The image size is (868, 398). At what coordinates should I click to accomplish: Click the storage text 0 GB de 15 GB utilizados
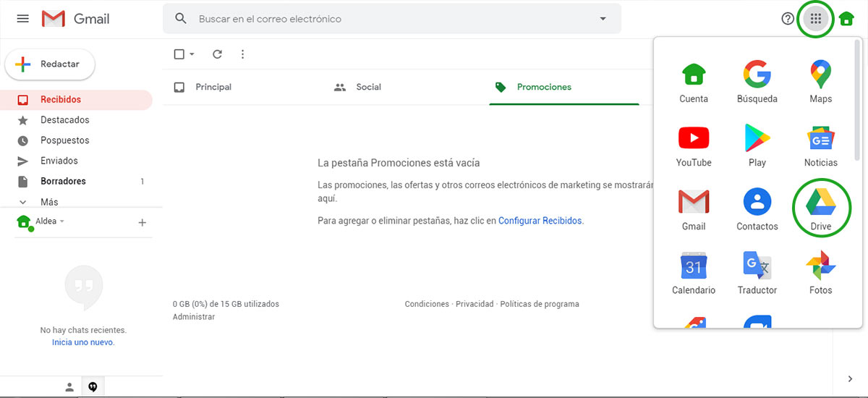tap(226, 304)
